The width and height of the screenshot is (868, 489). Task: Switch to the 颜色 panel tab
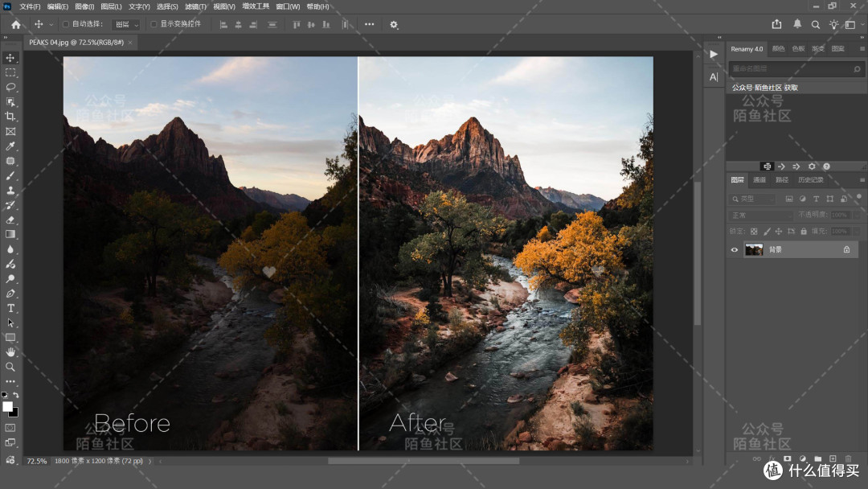[x=778, y=49]
